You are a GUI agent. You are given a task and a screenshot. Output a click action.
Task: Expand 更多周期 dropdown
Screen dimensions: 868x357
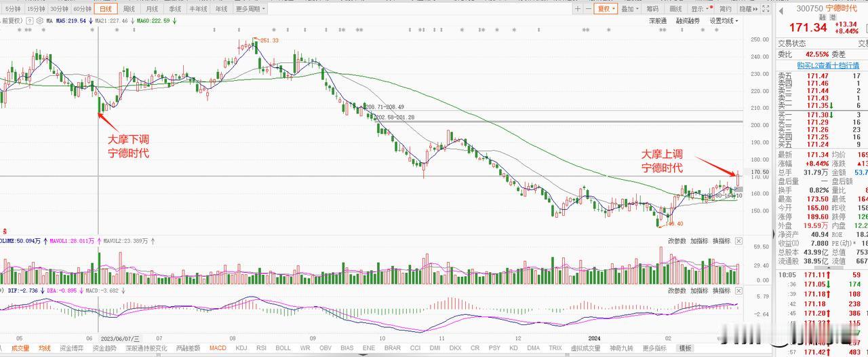coord(250,9)
